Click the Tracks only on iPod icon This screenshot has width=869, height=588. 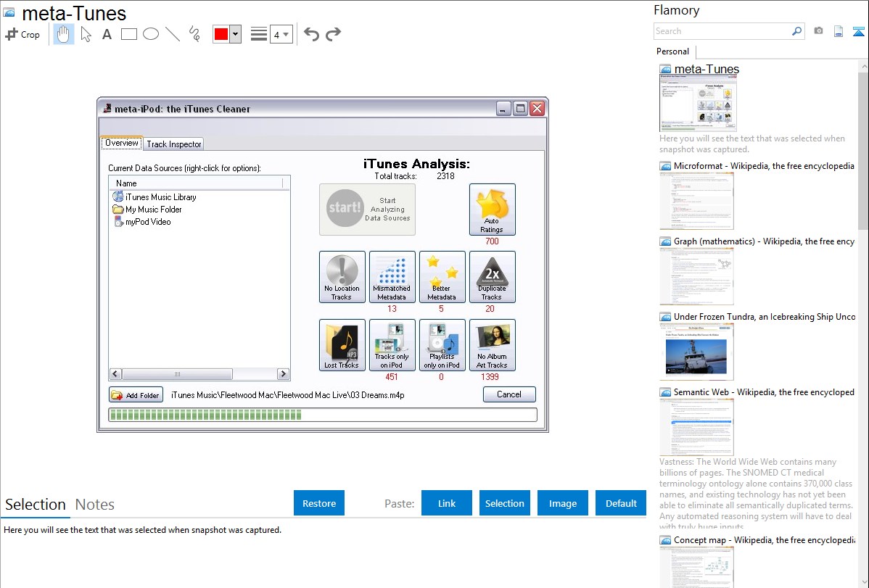(392, 344)
